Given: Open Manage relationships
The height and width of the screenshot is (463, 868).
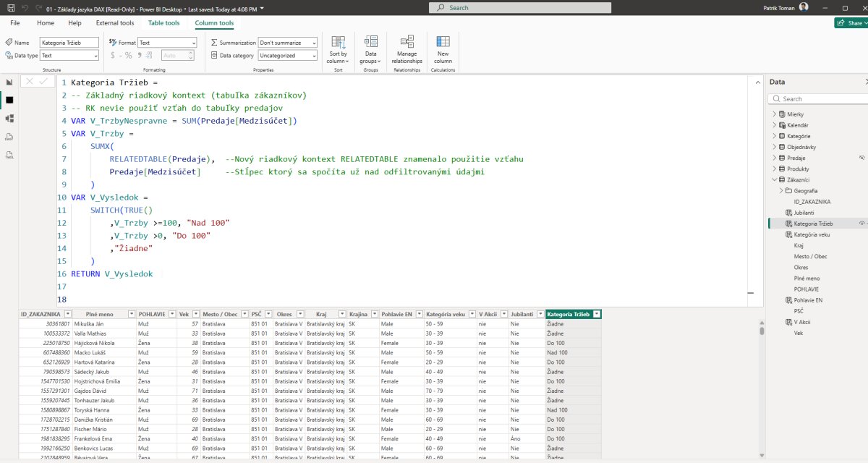Looking at the screenshot, I should (x=407, y=49).
